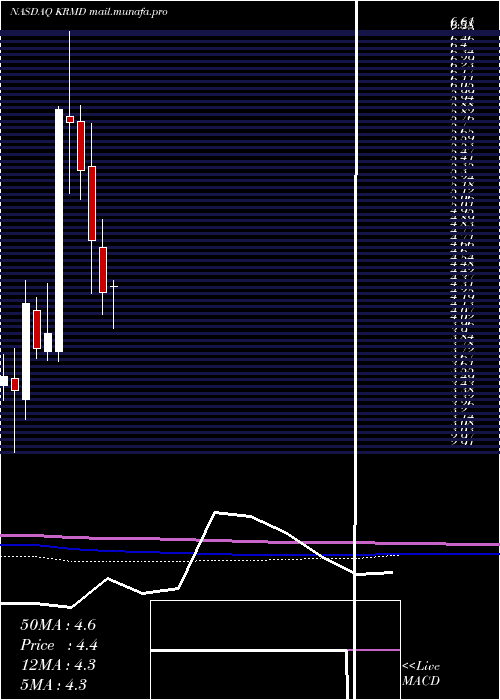Click the tallest white candlestick body

(59, 230)
